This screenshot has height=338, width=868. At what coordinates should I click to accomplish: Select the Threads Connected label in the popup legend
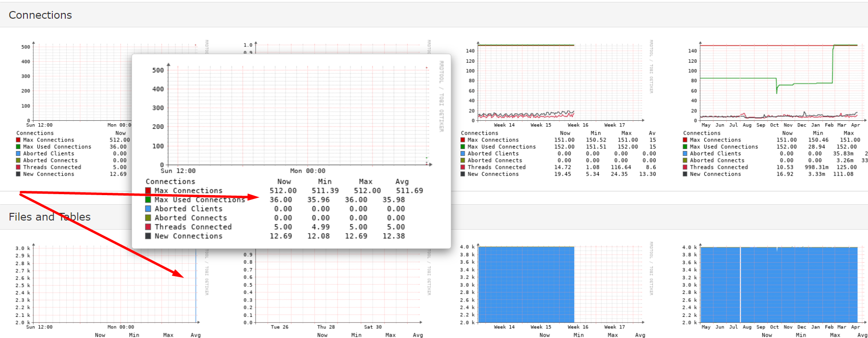[193, 227]
